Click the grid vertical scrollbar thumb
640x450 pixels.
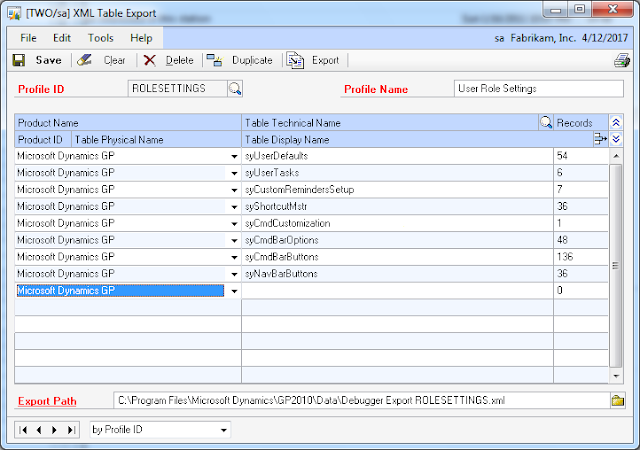pyautogui.click(x=616, y=265)
